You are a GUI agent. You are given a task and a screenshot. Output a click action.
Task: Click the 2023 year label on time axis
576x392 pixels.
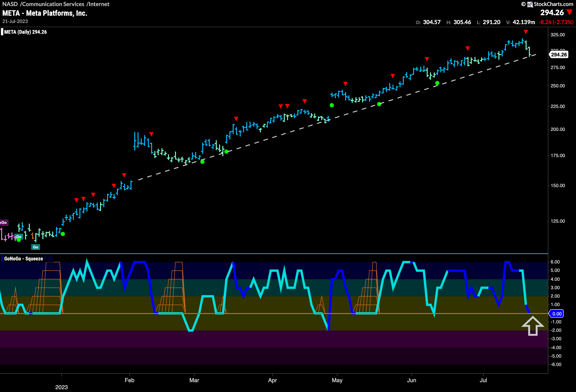tap(61, 387)
